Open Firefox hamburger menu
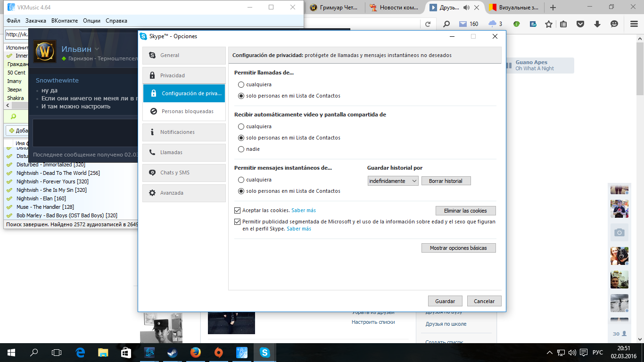 pyautogui.click(x=634, y=24)
